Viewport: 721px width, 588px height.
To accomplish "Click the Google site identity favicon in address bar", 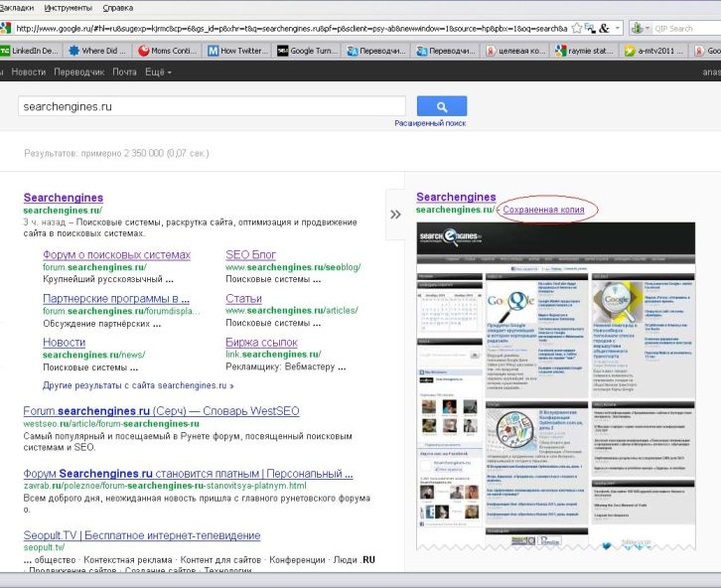I will click(6, 28).
